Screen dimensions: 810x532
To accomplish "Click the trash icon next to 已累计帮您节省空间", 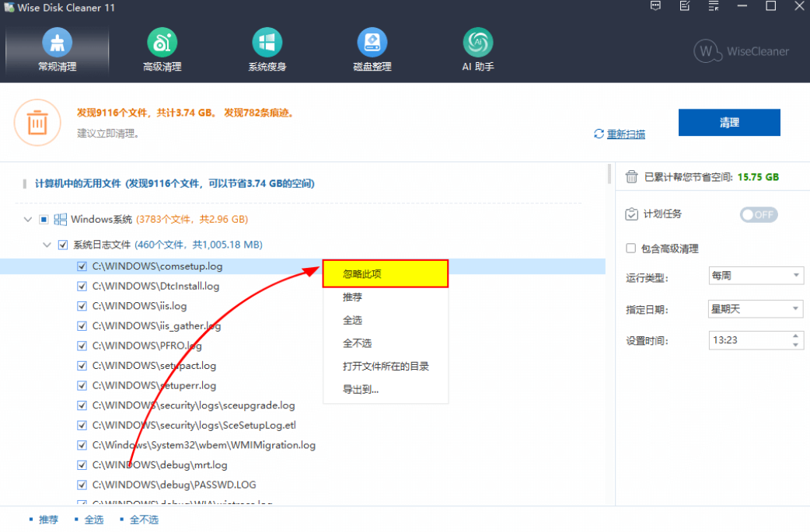I will [x=631, y=177].
